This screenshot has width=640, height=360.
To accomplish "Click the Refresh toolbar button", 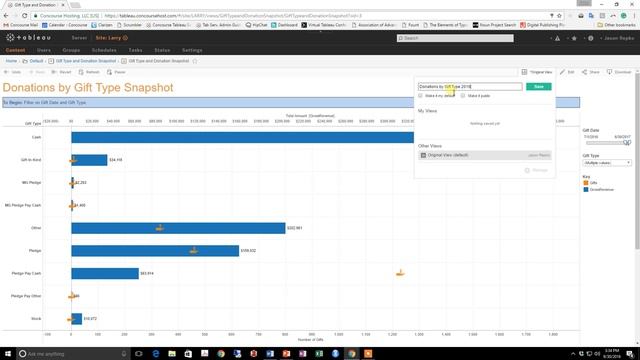I will coord(89,72).
